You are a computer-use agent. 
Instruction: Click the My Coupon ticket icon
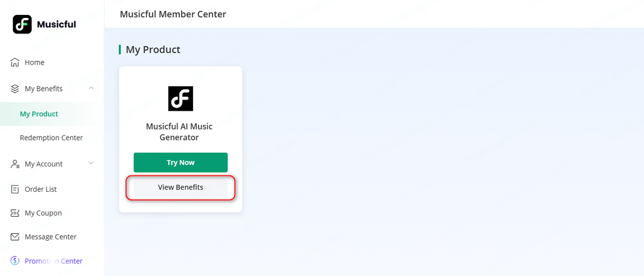15,213
